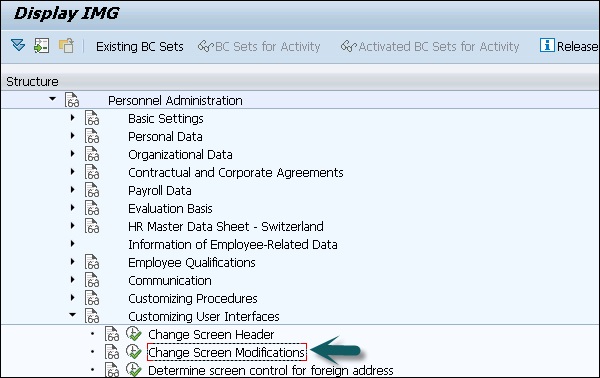Expand the Personal Data node
The height and width of the screenshot is (378, 600).
72,136
